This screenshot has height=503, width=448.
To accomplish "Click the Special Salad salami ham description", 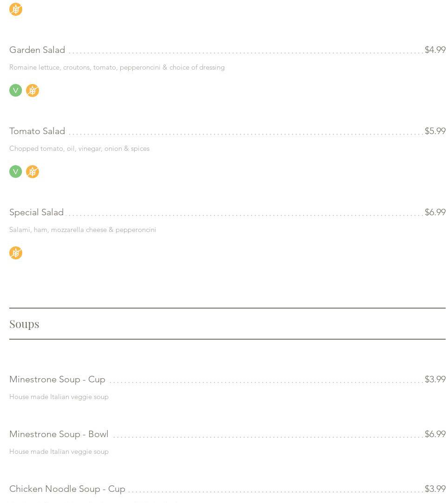I will 83,230.
